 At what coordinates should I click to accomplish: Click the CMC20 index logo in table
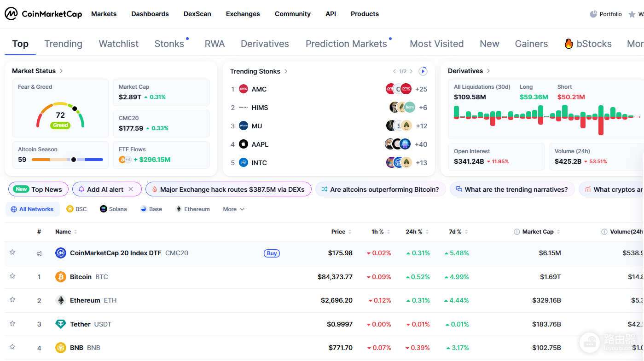[61, 253]
